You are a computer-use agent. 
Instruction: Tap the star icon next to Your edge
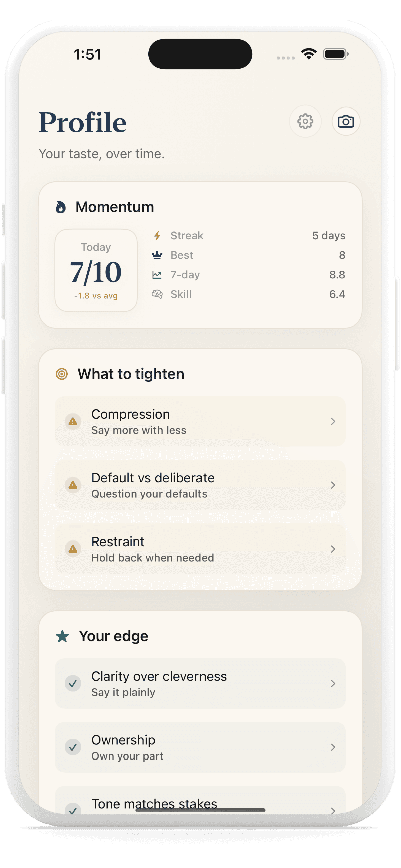(x=62, y=636)
